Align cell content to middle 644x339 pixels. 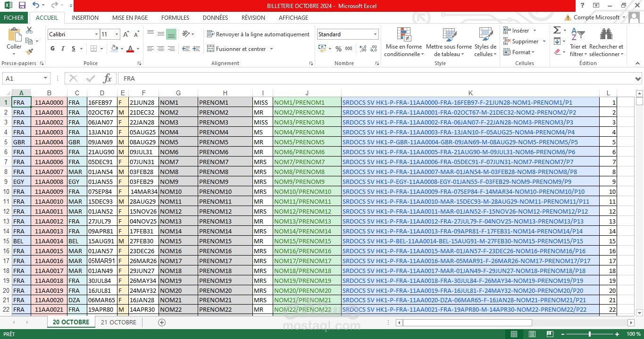pyautogui.click(x=161, y=34)
